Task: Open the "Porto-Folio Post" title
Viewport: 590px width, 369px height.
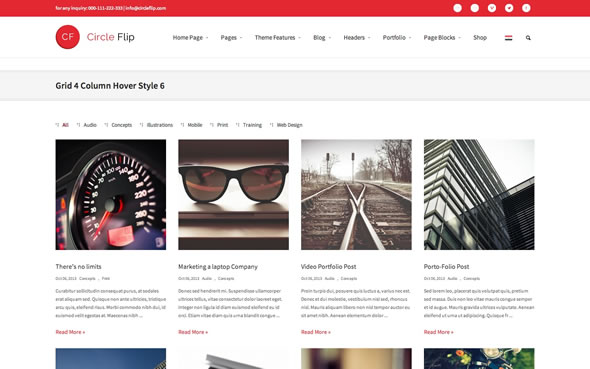Action: click(446, 266)
